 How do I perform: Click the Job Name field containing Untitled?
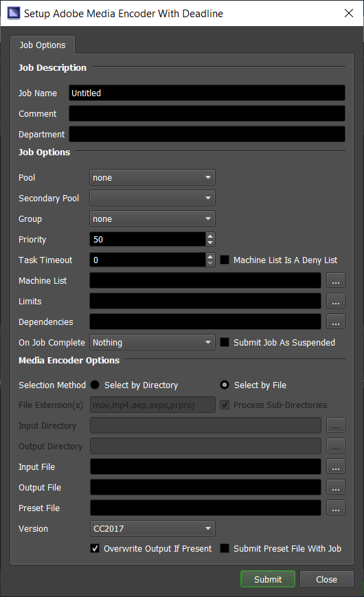(x=207, y=93)
